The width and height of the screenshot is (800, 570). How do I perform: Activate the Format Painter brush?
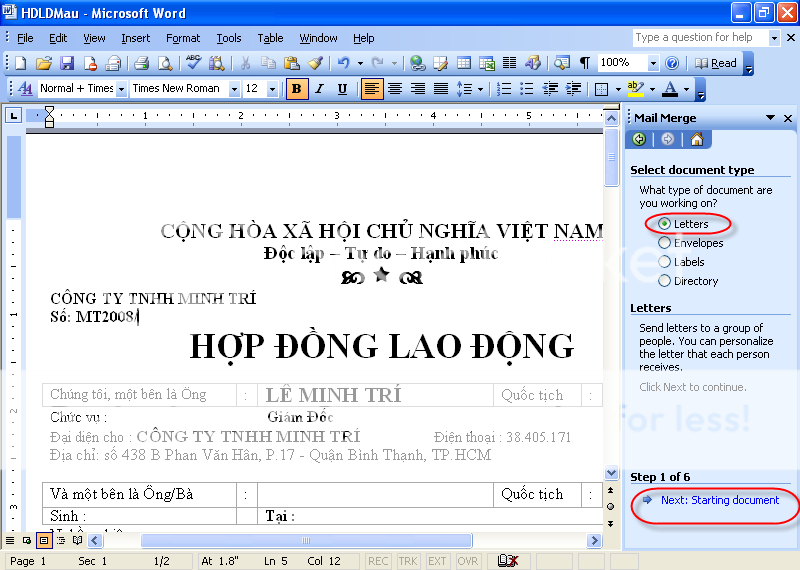315,63
